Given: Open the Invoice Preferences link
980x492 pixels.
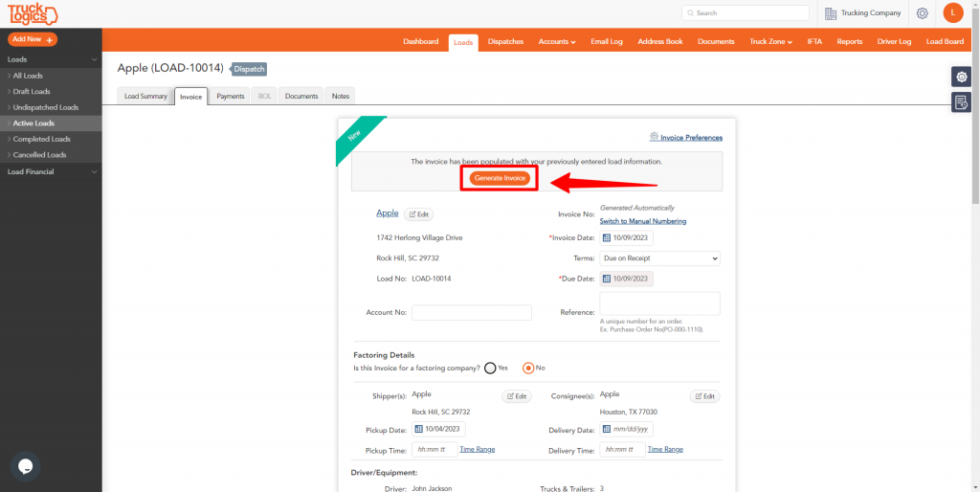Looking at the screenshot, I should pyautogui.click(x=691, y=138).
